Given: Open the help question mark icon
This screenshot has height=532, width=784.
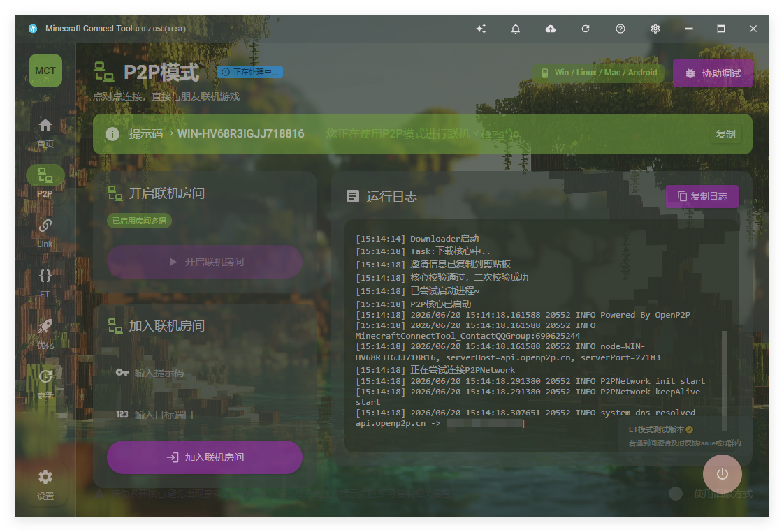Looking at the screenshot, I should (x=620, y=29).
